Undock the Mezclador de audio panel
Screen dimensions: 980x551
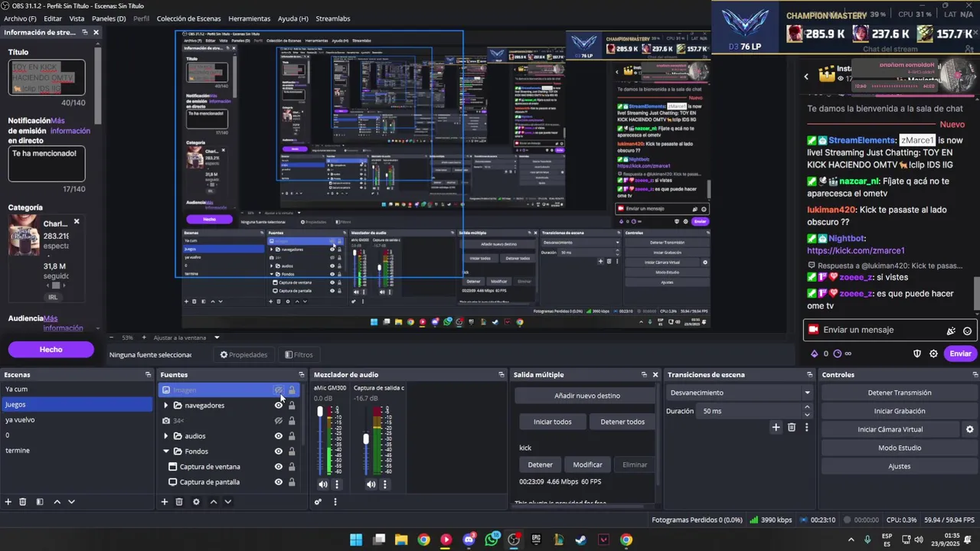click(501, 375)
